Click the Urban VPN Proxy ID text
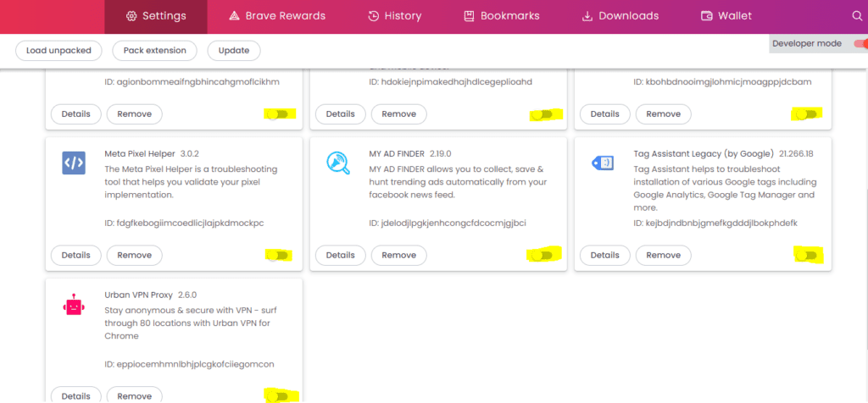This screenshot has width=868, height=403. [189, 364]
